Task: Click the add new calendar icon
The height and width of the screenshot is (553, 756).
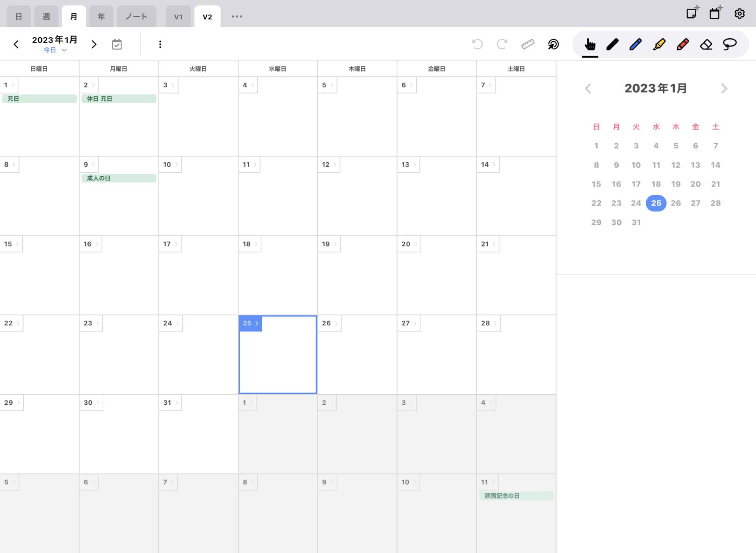Action: pos(715,14)
